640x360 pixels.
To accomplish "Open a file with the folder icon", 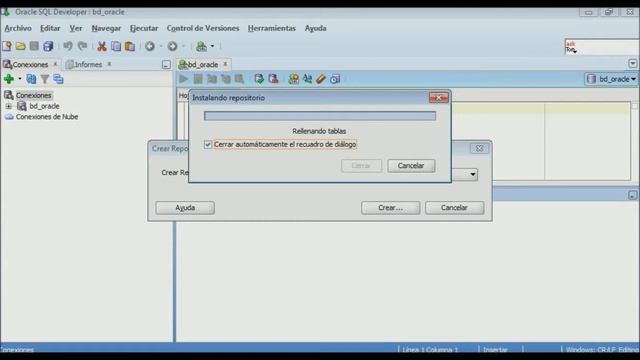I will click(20, 46).
